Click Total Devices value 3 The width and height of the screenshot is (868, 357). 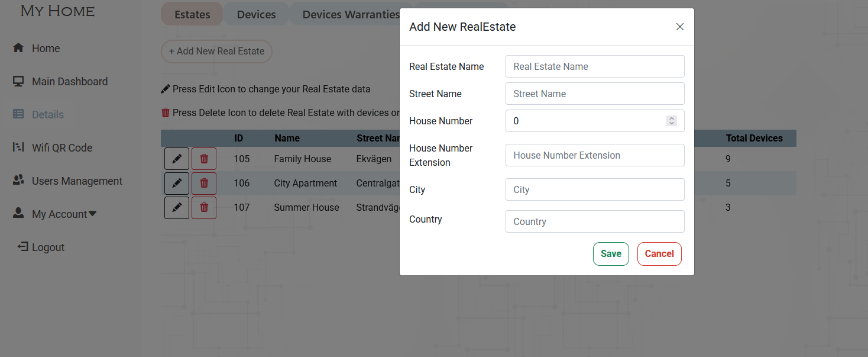[728, 208]
